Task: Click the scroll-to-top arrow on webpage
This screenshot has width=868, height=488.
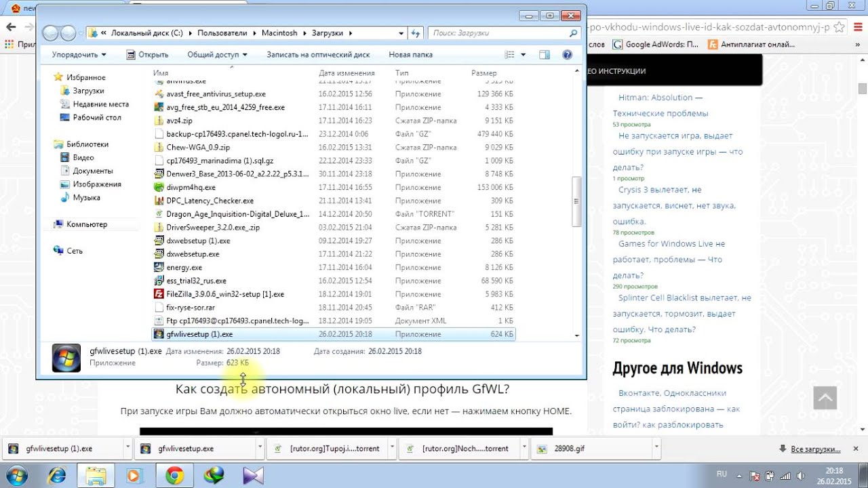Action: (825, 398)
